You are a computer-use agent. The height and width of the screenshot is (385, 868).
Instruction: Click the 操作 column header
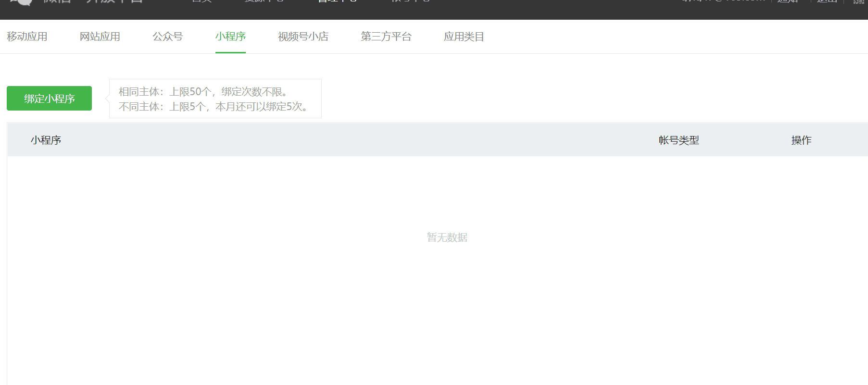click(x=801, y=140)
